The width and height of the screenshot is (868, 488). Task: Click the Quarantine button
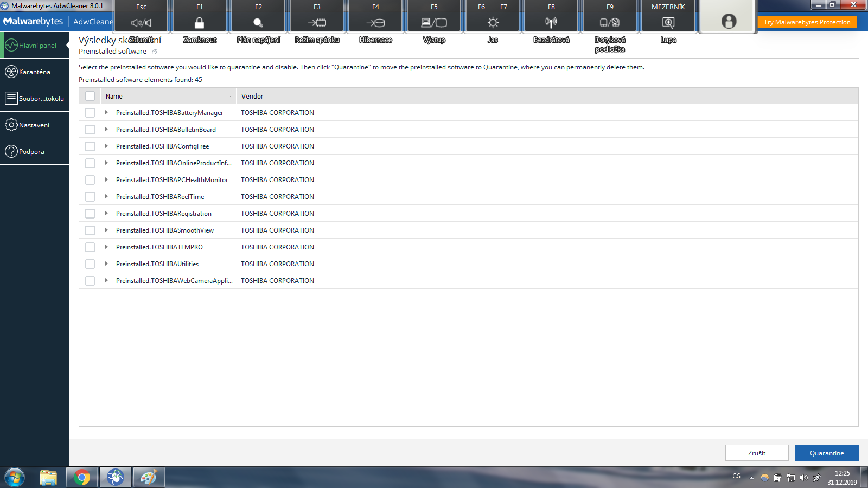[827, 453]
